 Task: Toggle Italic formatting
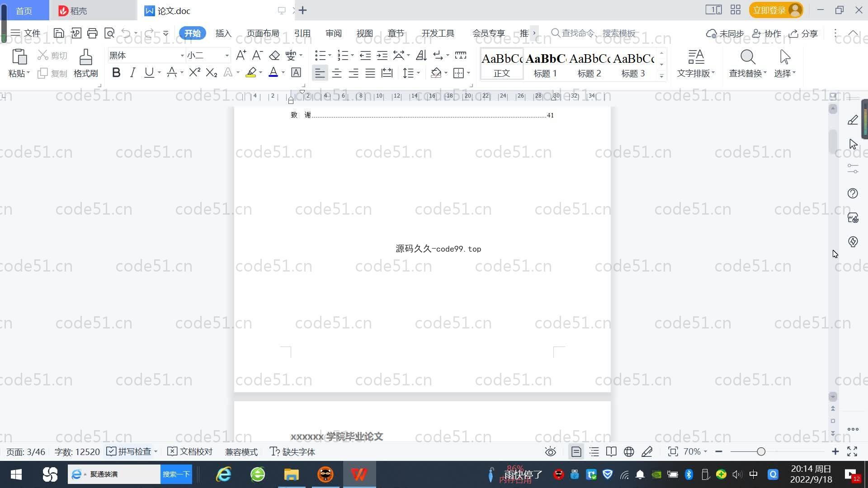(132, 72)
